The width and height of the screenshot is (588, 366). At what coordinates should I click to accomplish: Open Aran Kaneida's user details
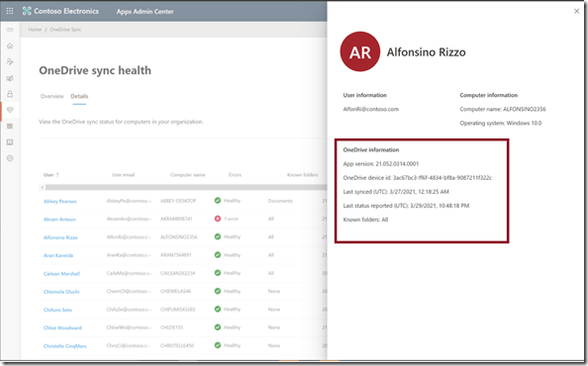pos(58,255)
